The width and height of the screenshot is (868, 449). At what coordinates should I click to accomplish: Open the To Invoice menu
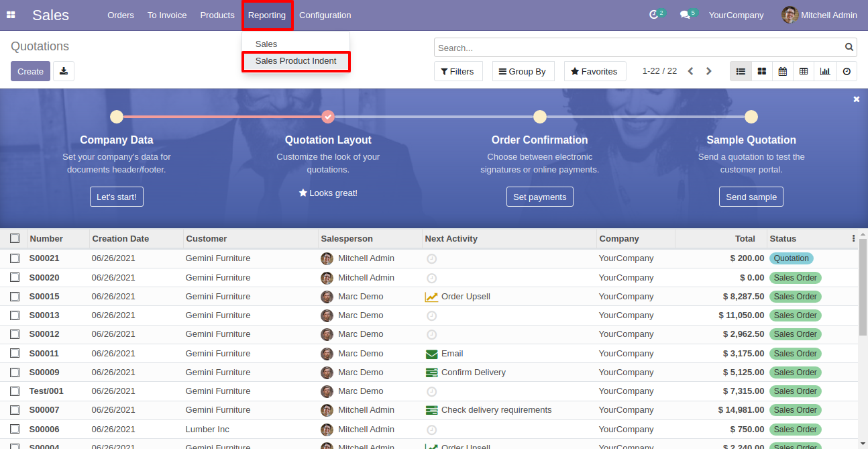pos(167,15)
